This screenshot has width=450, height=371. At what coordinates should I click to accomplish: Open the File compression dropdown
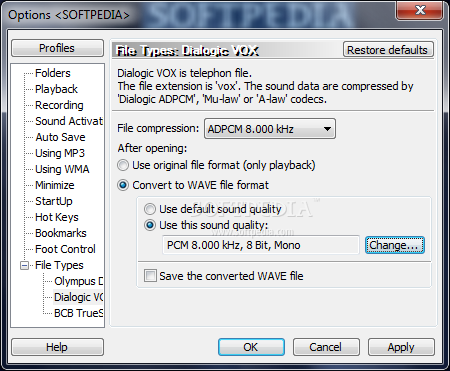click(x=270, y=129)
